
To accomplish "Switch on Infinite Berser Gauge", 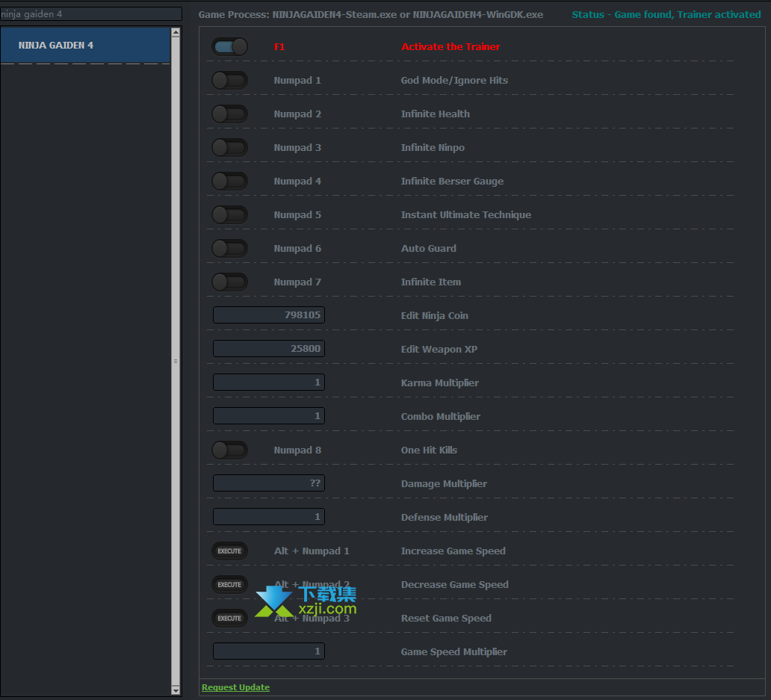I will [229, 182].
